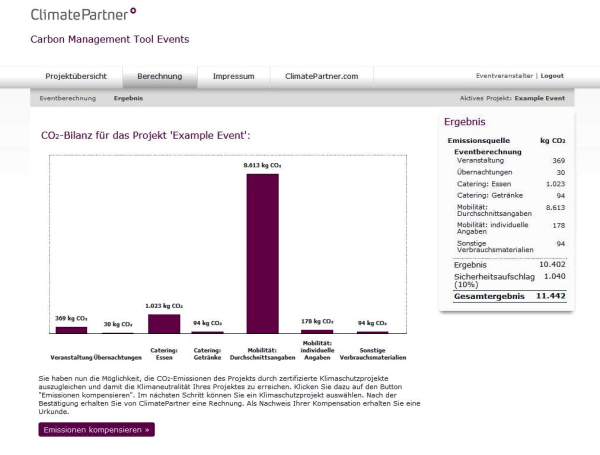Click the Logout link
The width and height of the screenshot is (600, 455).
pos(552,76)
